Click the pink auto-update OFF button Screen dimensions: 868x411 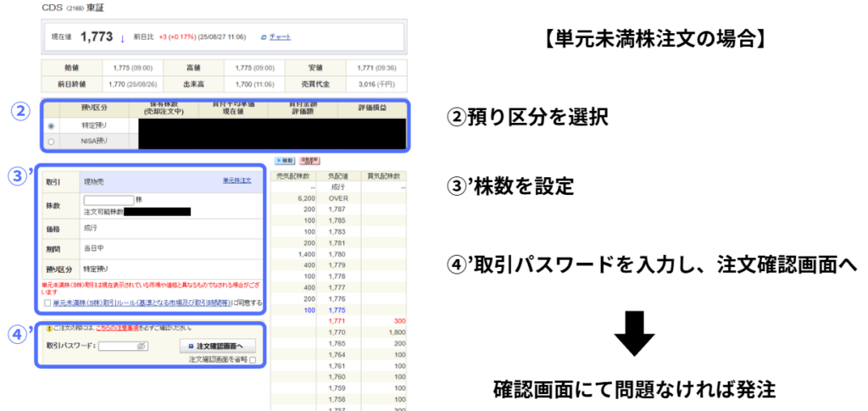point(309,159)
